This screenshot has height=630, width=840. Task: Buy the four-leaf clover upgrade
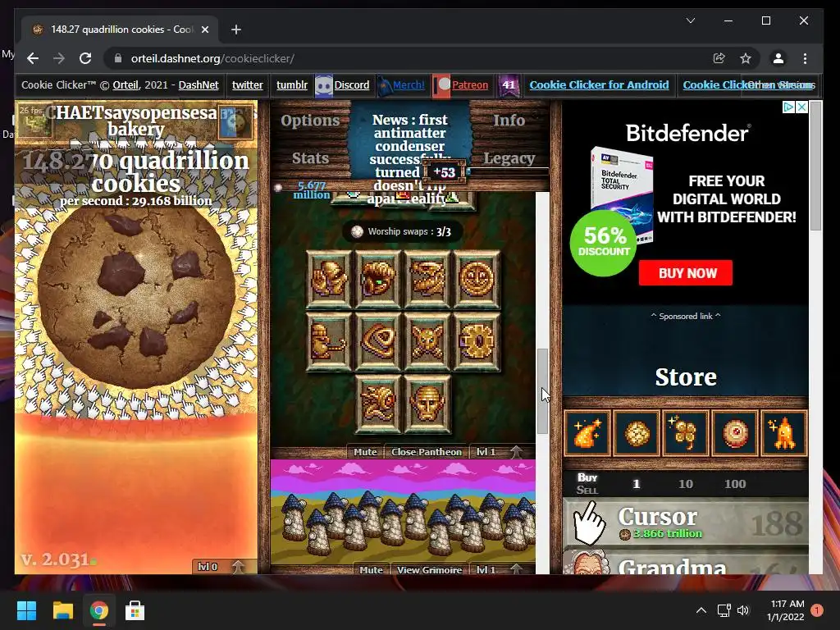(x=686, y=433)
